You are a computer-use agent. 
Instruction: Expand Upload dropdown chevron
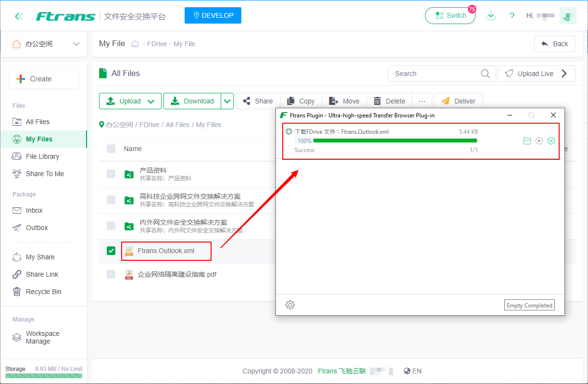(151, 101)
